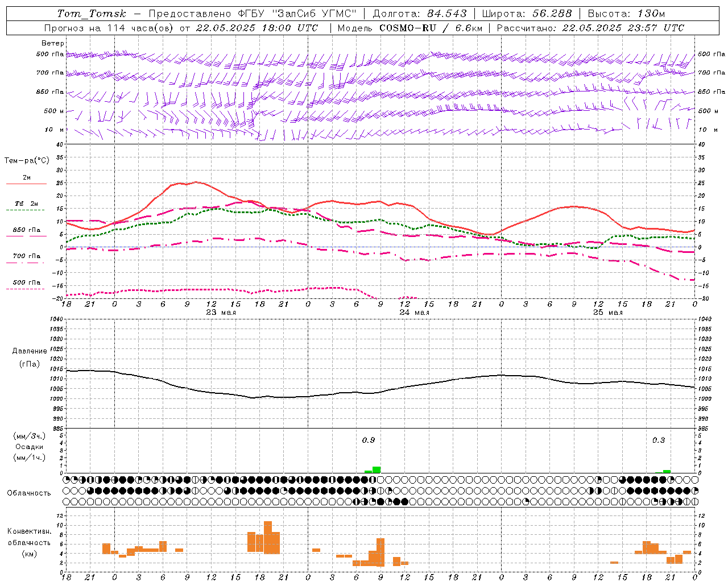This screenshot has width=728, height=582.
Task: Click the 24 мая date label under temperature chart
Action: pos(414,313)
